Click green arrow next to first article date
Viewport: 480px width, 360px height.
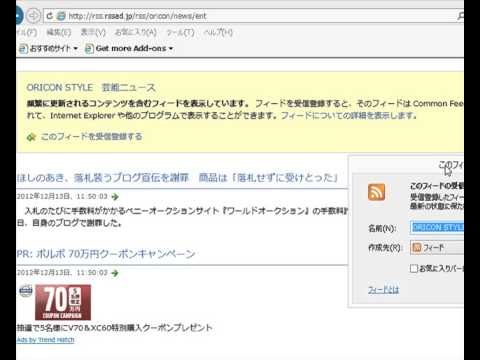115,197
